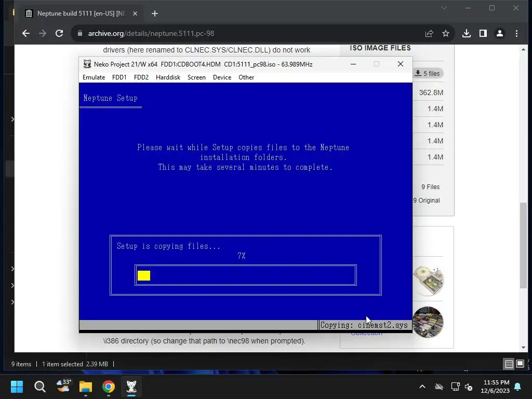Screen dimensions: 532x399
Task: Select the Neptune build 5111 browser tab
Action: point(81,14)
